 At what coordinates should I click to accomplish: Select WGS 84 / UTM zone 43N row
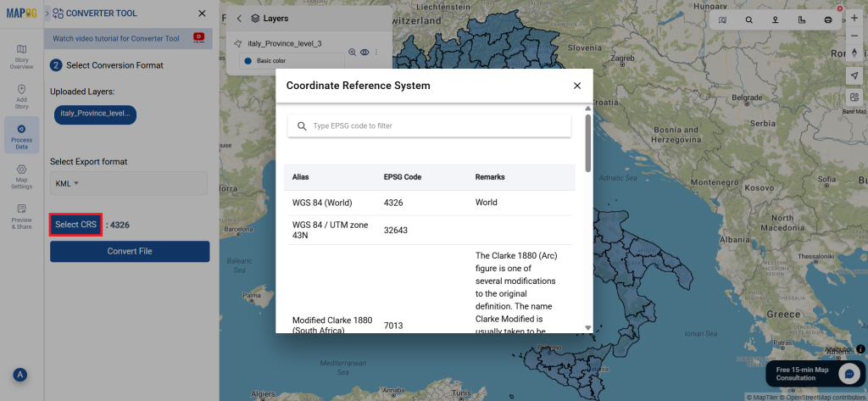(x=430, y=230)
